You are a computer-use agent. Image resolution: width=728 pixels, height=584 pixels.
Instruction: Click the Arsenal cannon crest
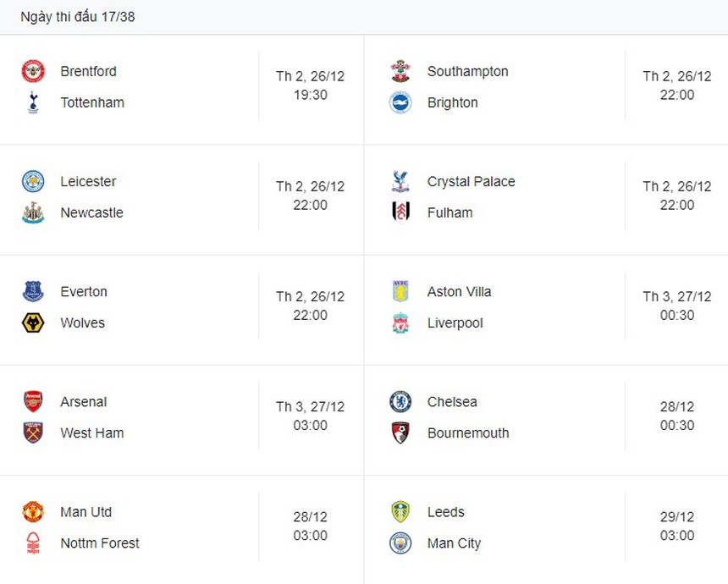[x=33, y=401]
